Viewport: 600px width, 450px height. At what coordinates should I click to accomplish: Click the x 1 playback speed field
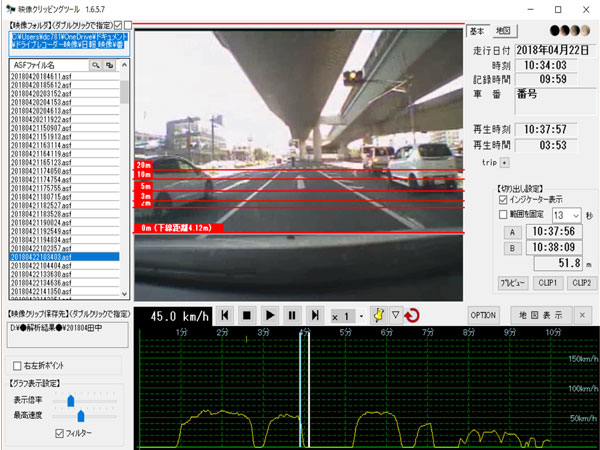click(x=343, y=316)
